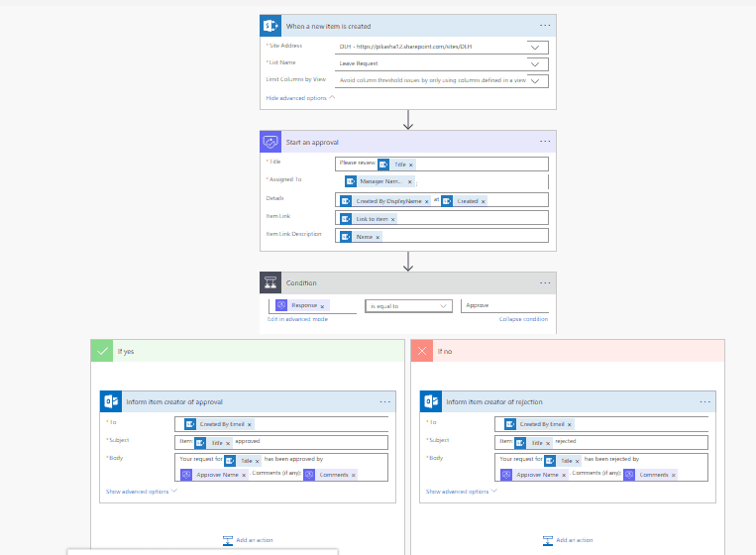This screenshot has width=756, height=555.
Task: Remove the Manager Name token from Assigned To
Action: [410, 181]
